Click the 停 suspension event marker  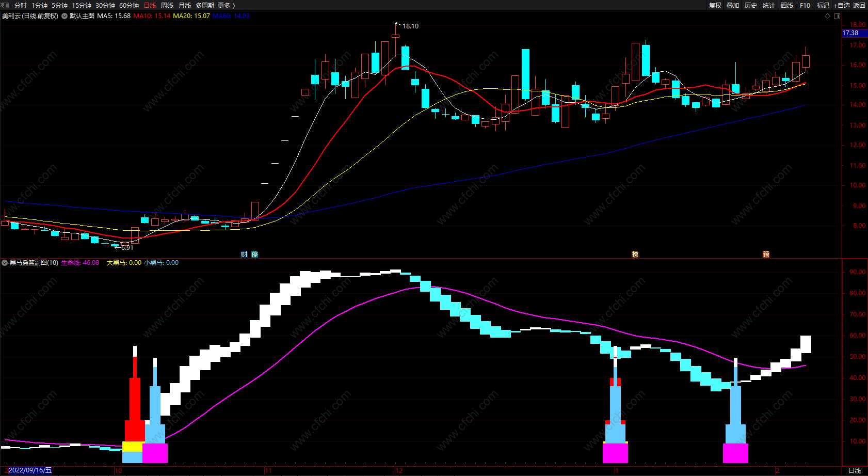pyautogui.click(x=254, y=254)
